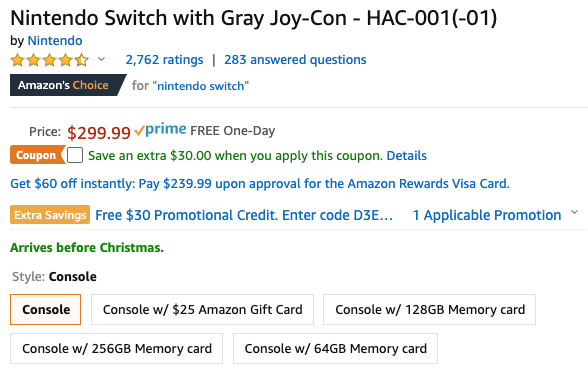The image size is (588, 377).
Task: Choose Console w/ 128GB Memory card
Action: coord(429,309)
